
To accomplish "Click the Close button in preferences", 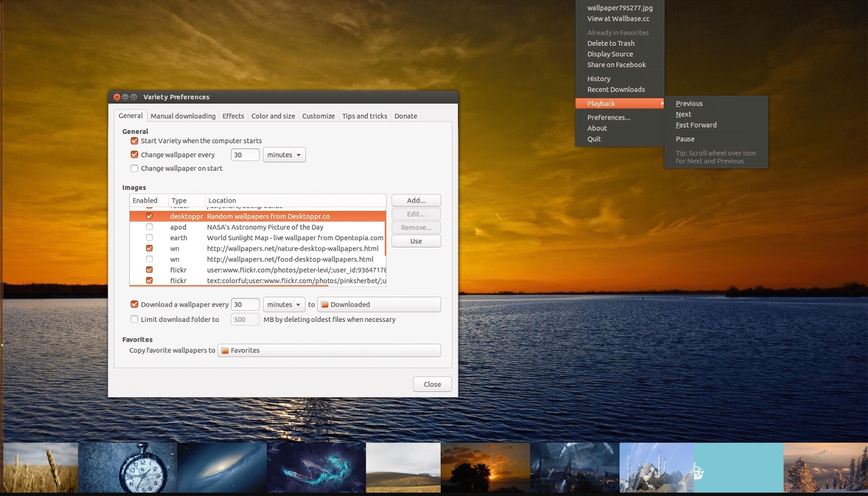I will pyautogui.click(x=432, y=384).
